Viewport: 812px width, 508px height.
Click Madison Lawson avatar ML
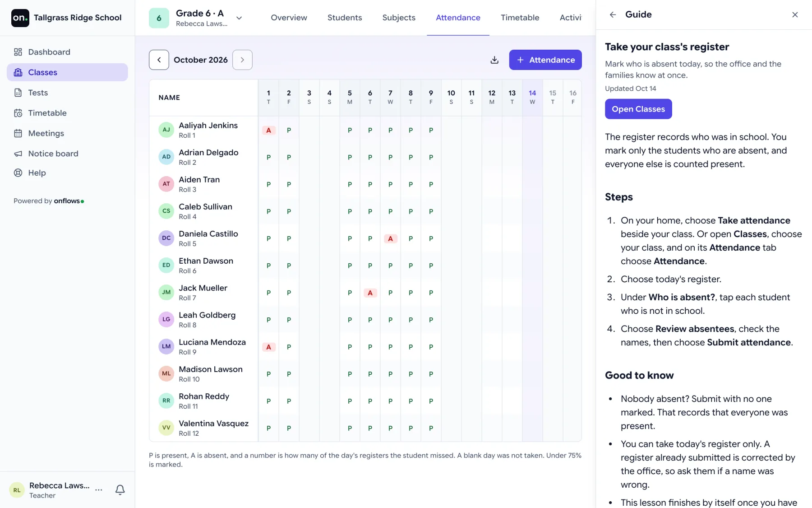click(166, 373)
